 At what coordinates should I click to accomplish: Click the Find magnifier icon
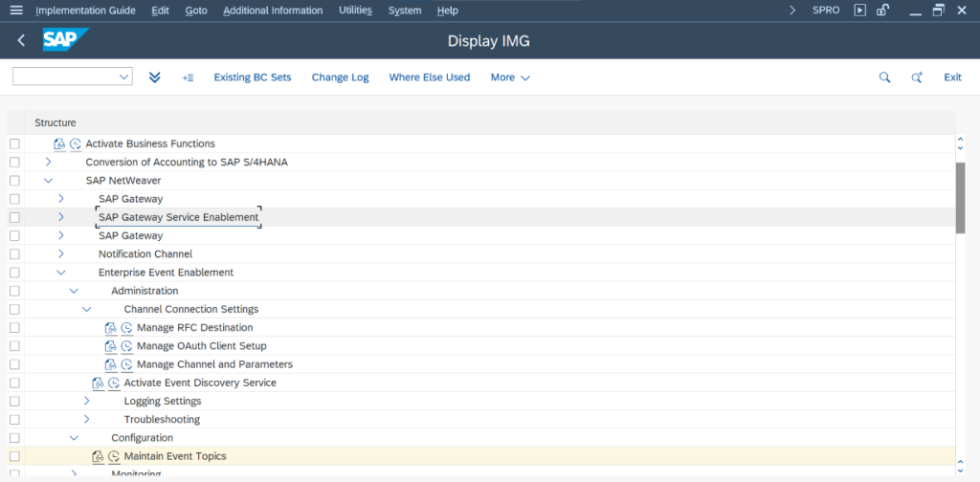884,77
